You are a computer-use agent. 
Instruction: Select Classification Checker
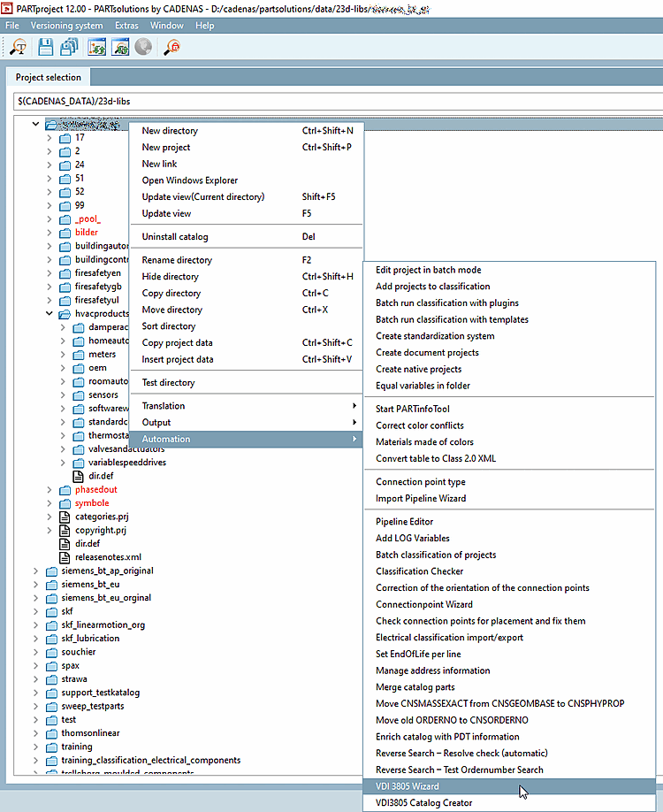pyautogui.click(x=509, y=571)
